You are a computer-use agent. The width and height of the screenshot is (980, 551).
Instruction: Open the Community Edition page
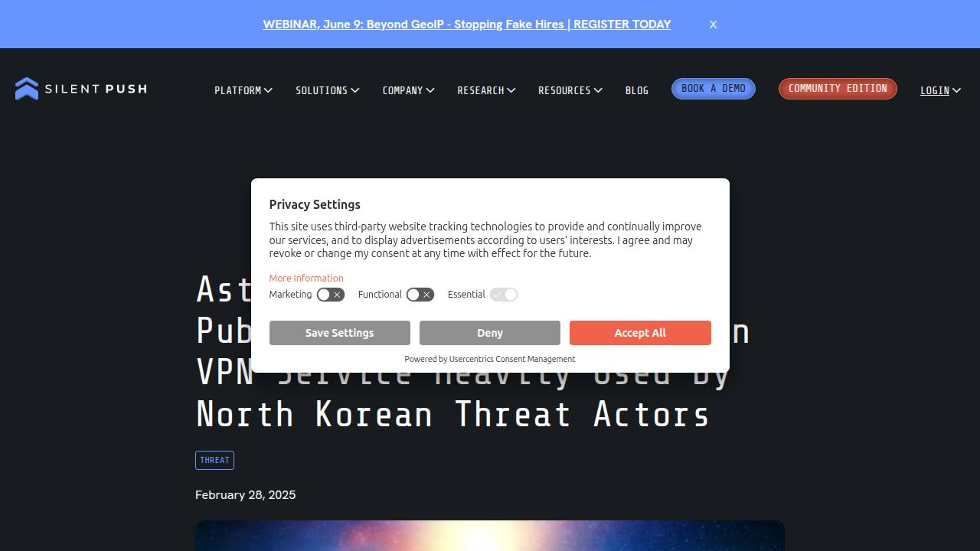coord(838,89)
